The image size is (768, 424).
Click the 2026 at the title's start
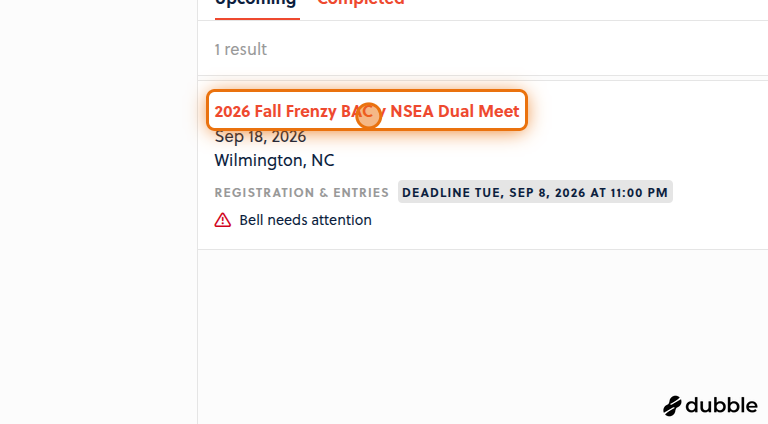232,112
